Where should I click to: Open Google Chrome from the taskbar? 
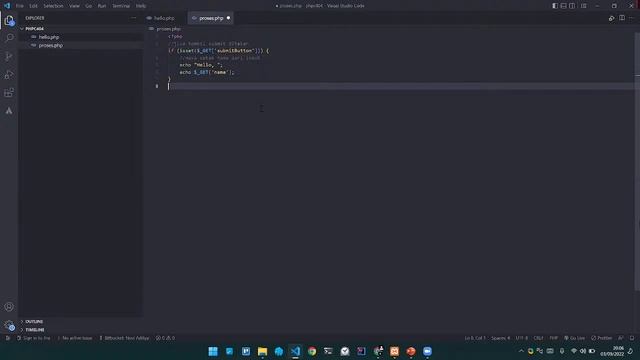point(312,351)
